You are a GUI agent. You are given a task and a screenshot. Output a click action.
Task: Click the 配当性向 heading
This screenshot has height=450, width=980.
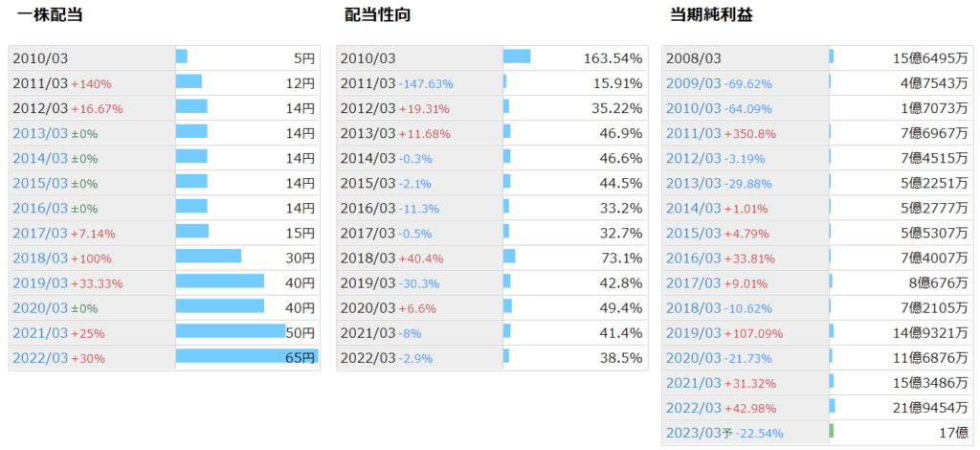(x=378, y=15)
